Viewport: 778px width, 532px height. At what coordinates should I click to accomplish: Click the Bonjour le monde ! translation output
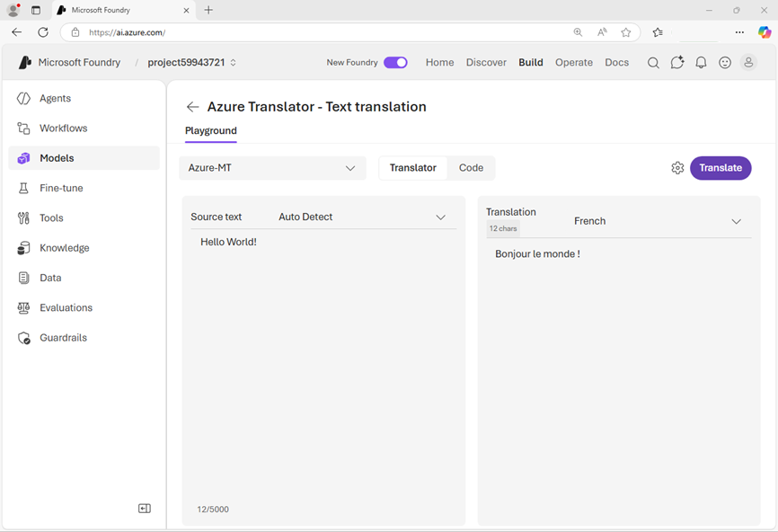537,254
